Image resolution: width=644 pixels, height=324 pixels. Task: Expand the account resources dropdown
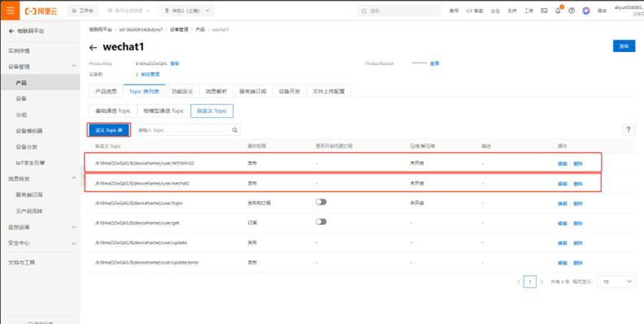point(128,11)
